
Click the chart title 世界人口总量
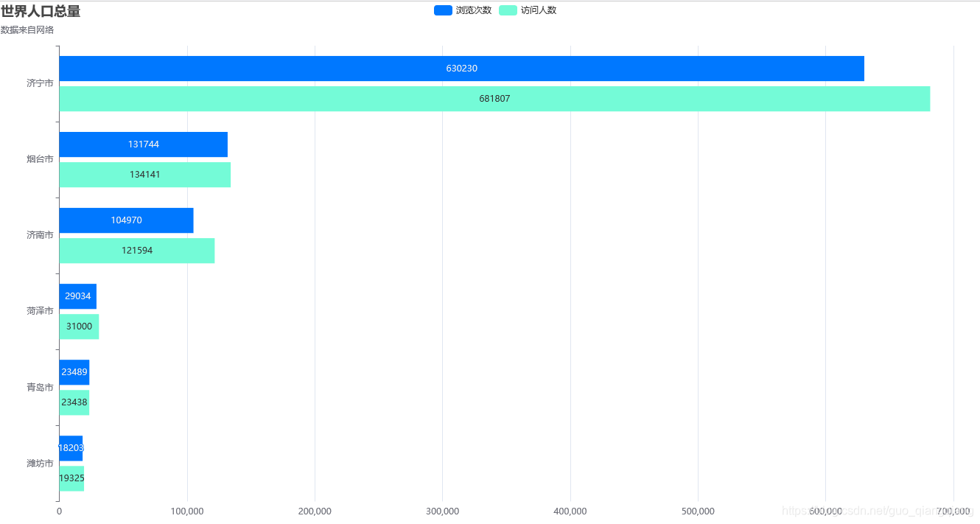(41, 11)
